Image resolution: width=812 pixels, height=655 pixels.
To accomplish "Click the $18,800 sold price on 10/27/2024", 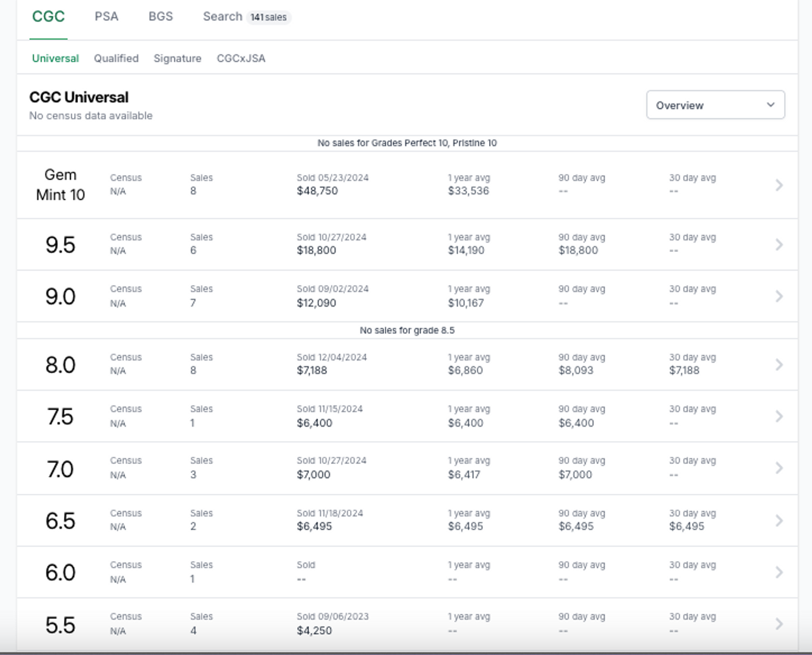I will point(317,250).
